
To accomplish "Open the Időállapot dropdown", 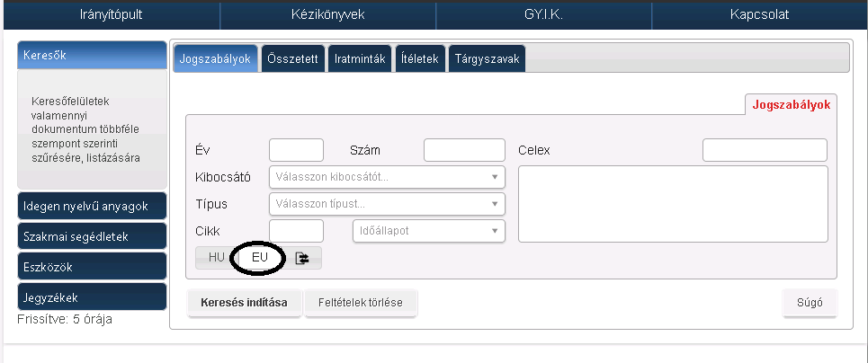I will point(429,231).
